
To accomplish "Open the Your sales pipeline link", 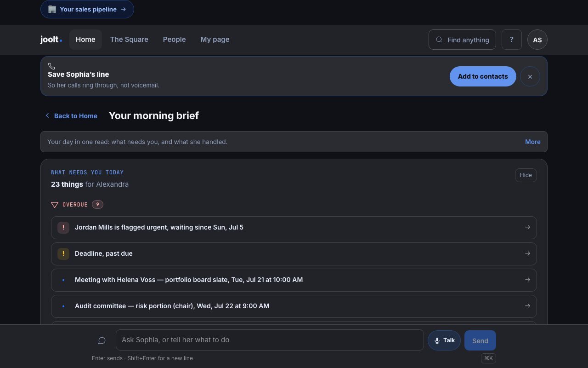I will [87, 9].
